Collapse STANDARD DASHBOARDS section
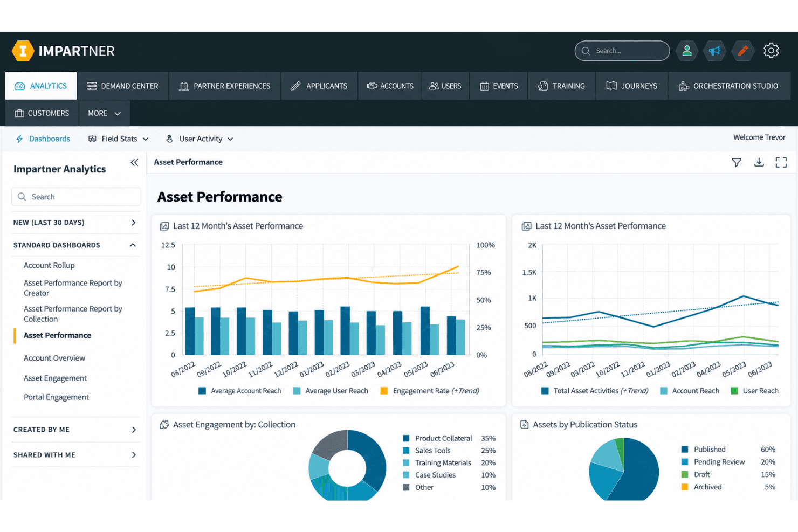This screenshot has width=798, height=532. [x=75, y=245]
